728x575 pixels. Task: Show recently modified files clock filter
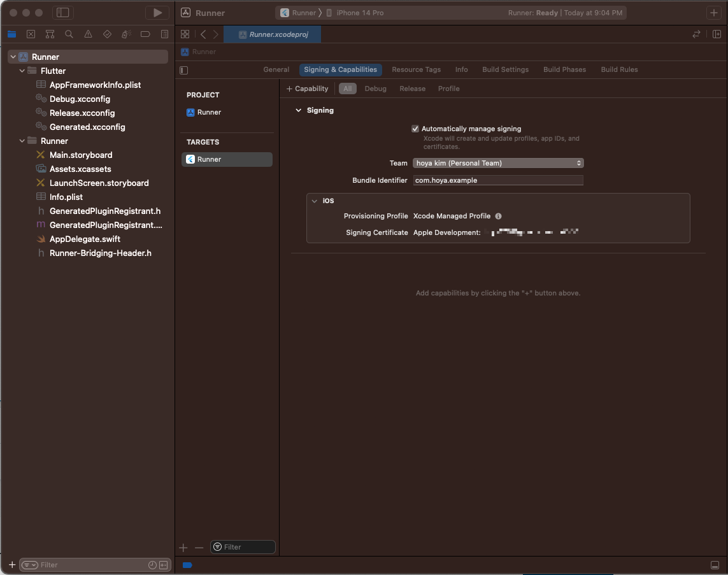(x=152, y=565)
